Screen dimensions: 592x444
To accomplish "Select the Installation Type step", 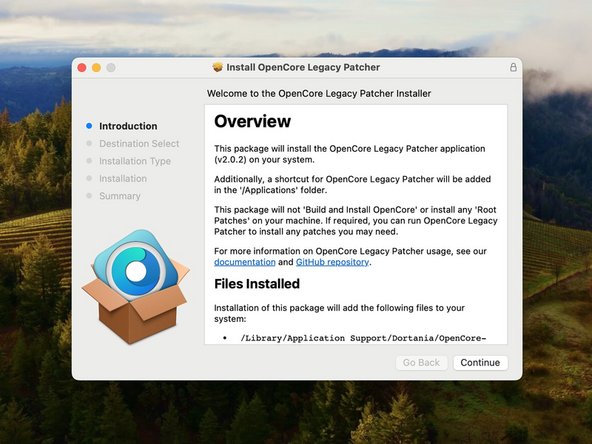I will coord(135,161).
